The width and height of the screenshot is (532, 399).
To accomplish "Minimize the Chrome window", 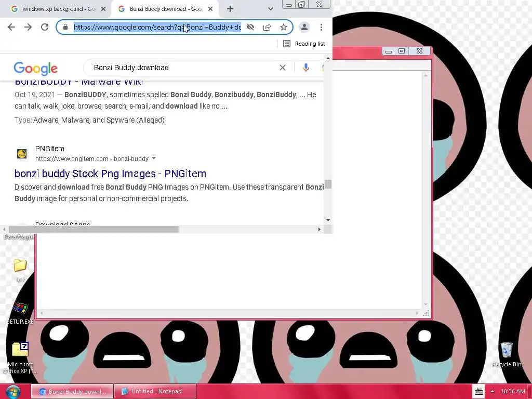I will 289,5.
